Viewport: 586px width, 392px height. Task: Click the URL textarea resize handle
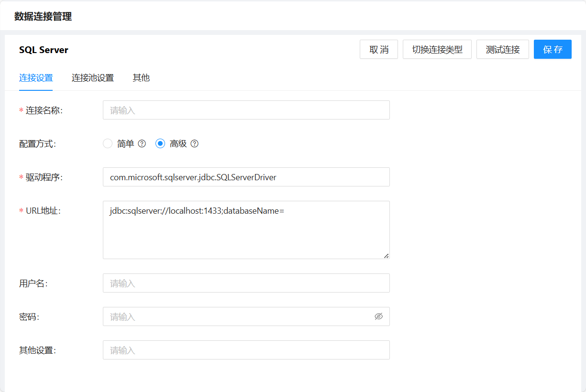[386, 256]
